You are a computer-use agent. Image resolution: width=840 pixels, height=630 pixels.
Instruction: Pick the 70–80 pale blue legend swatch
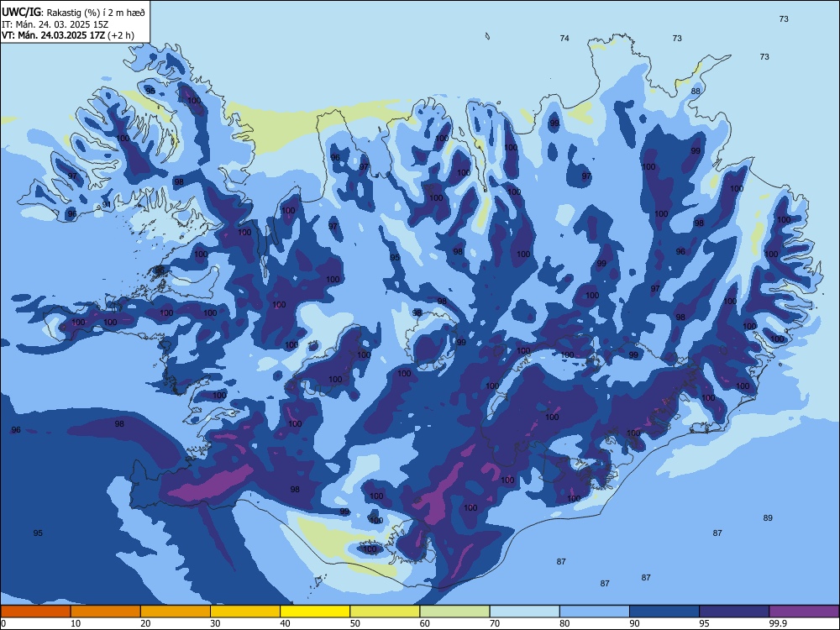point(524,612)
